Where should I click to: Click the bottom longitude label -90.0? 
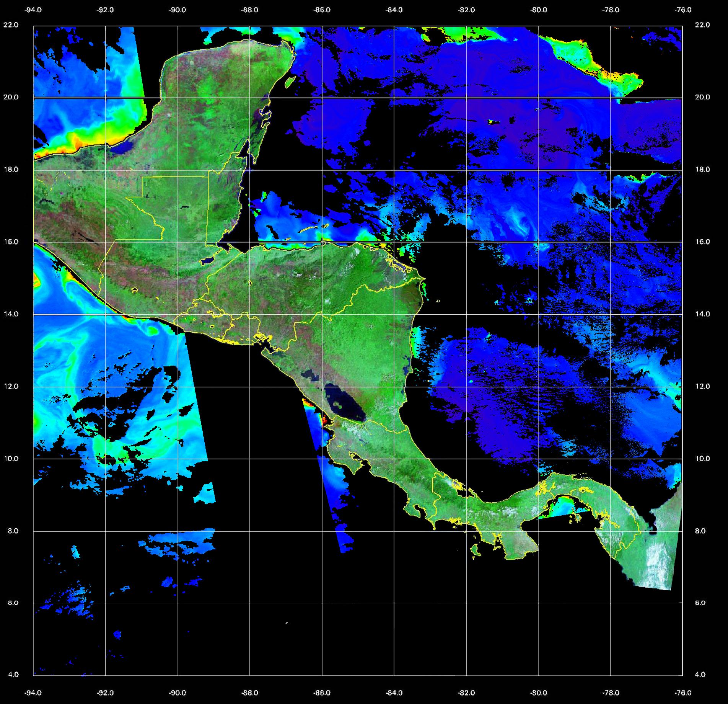pyautogui.click(x=178, y=693)
